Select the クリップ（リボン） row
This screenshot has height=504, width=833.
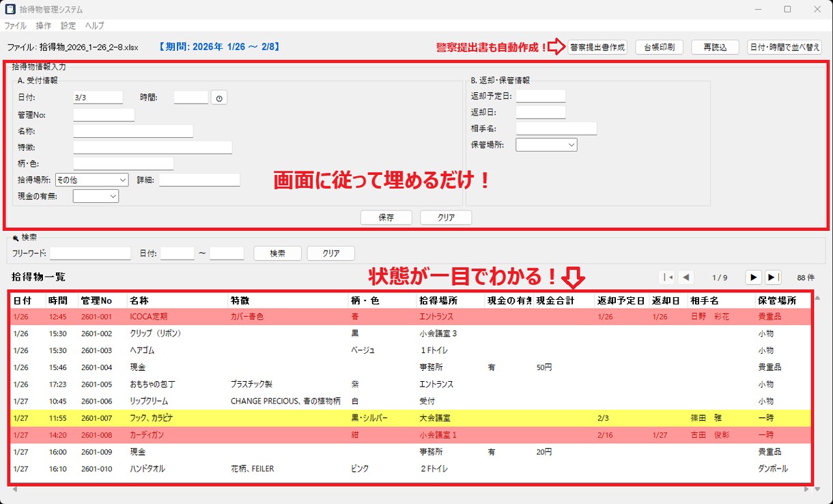click(410, 333)
